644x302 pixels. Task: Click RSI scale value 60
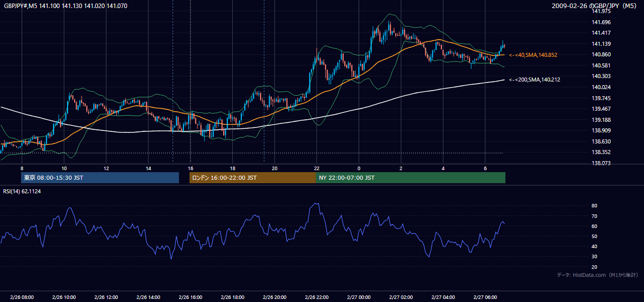click(595, 226)
